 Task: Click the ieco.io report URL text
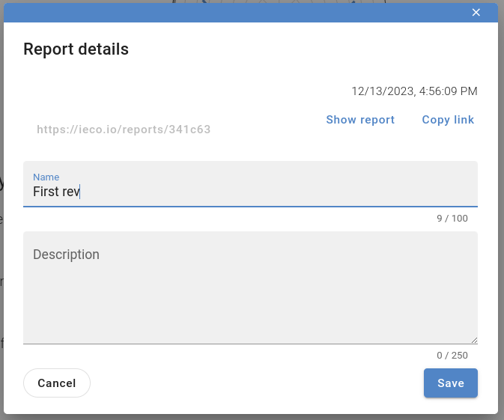click(124, 130)
